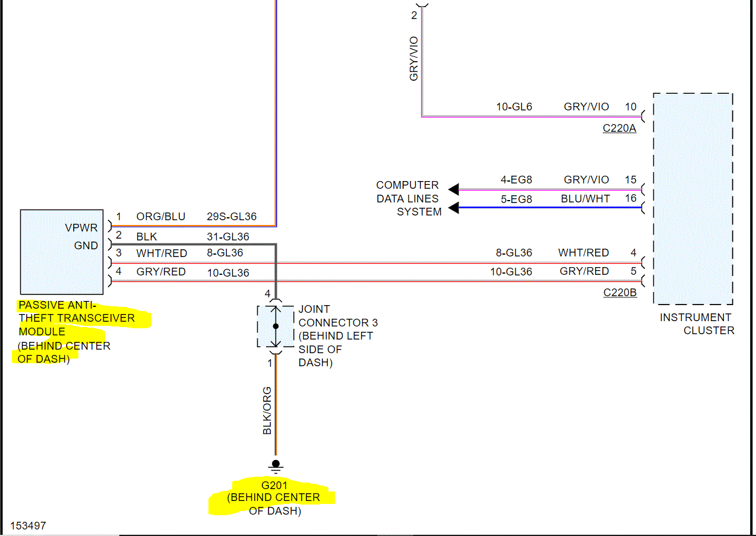Click the arrowhead on the 5-EG8 line
756x536 pixels.
[454, 208]
